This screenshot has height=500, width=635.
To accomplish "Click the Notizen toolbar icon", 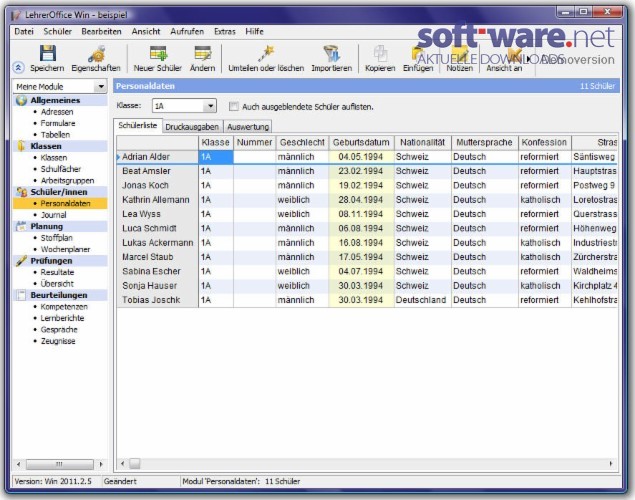I will click(x=460, y=54).
